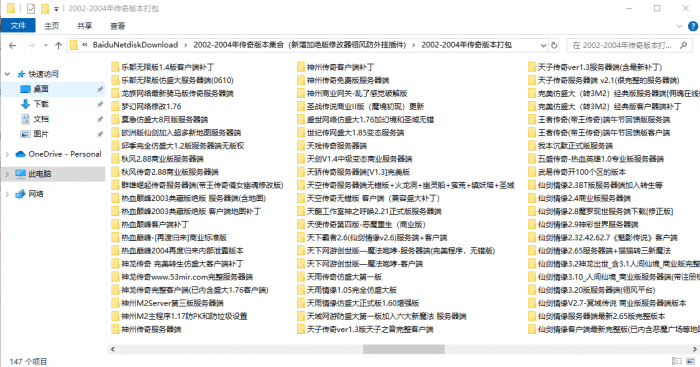Expand the 网络 tree node
Screen dimensions: 700x367
[x=8, y=194]
